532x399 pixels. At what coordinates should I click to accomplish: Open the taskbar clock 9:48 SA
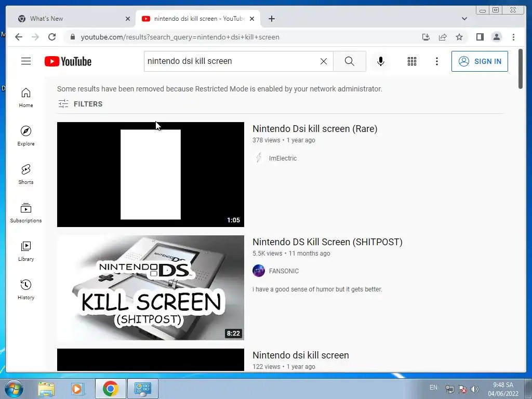coord(503,389)
